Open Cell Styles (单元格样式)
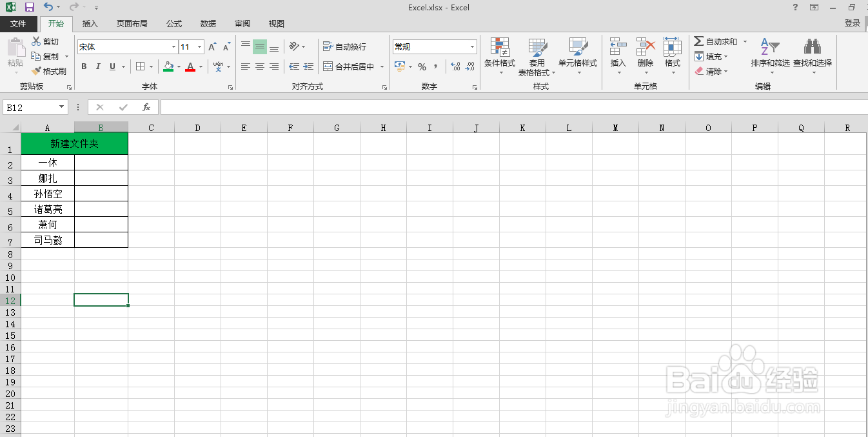Image resolution: width=868 pixels, height=437 pixels. 578,56
